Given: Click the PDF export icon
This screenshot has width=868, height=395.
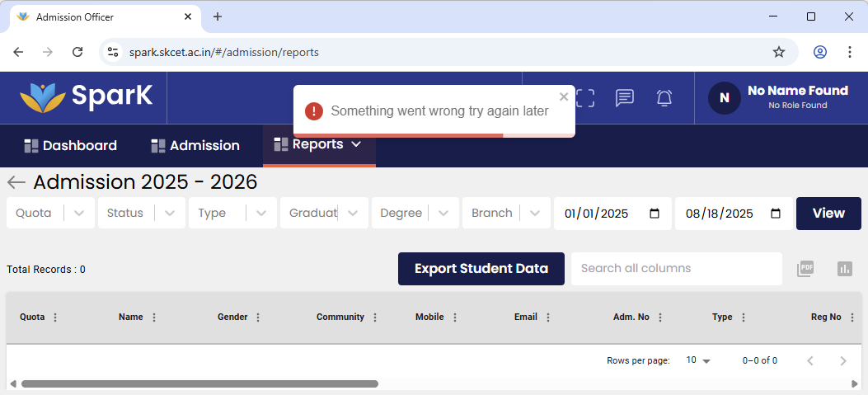Looking at the screenshot, I should click(x=805, y=269).
